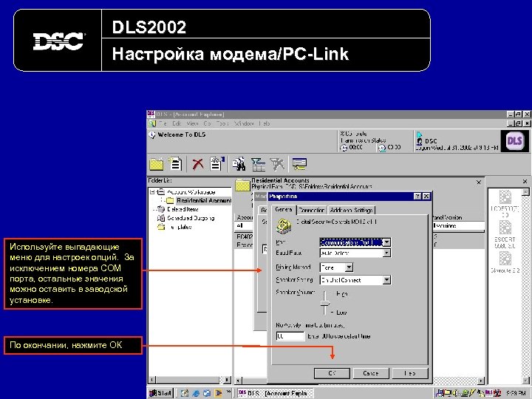This screenshot has width=532, height=399.
Task: Click Cancel in the Properties dialog
Action: (370, 373)
